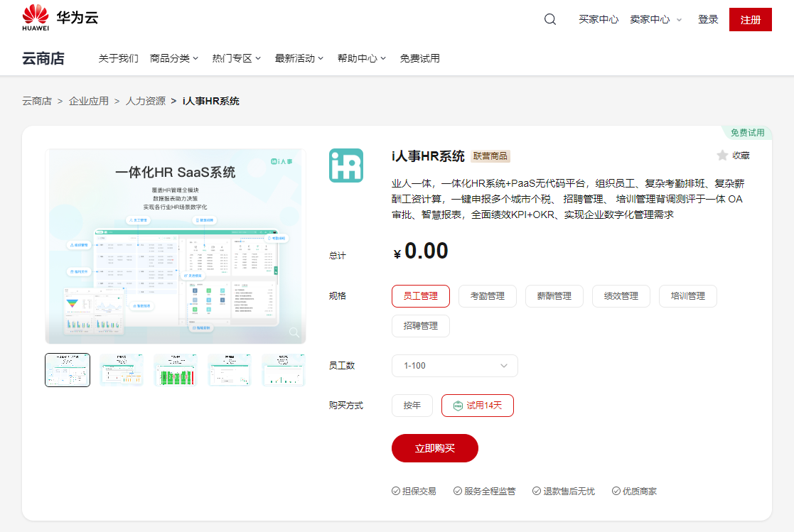Expand the 商品分类 menu

click(173, 59)
